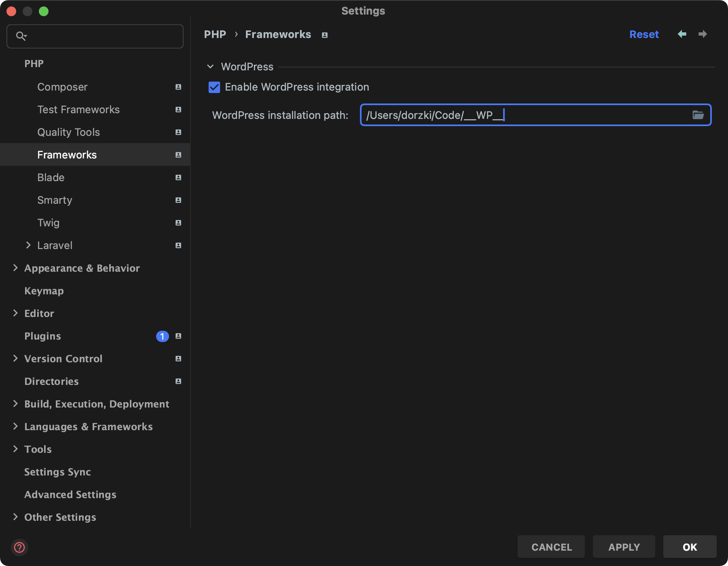
Task: Focus the settings search field
Action: [95, 36]
